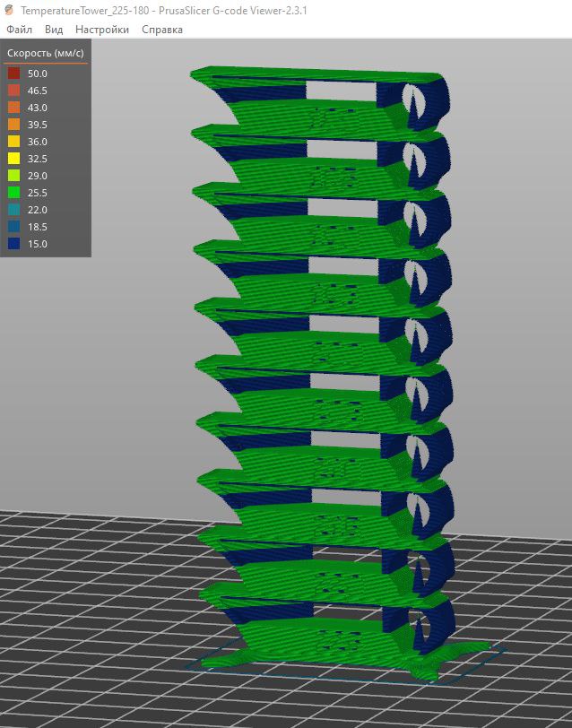Open the Файл menu
The height and width of the screenshot is (728, 572).
(x=19, y=30)
